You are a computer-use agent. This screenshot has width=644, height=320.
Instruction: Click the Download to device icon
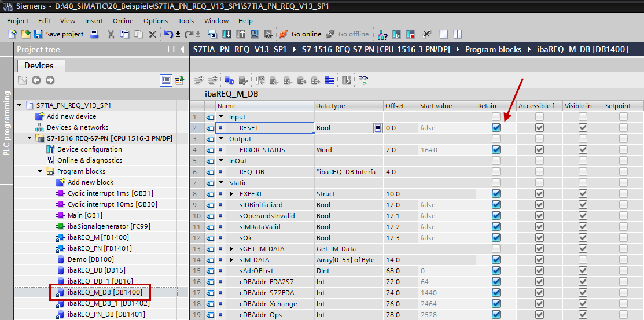coord(227,34)
